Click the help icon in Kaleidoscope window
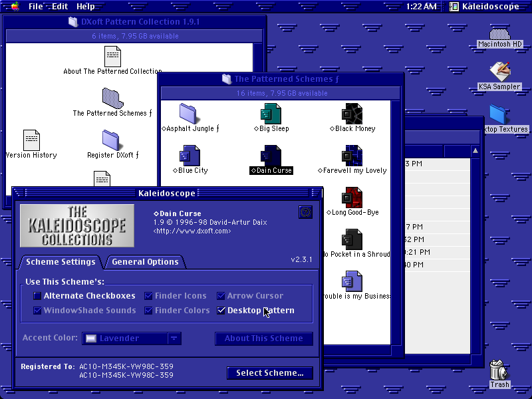532x399 pixels. 305,212
